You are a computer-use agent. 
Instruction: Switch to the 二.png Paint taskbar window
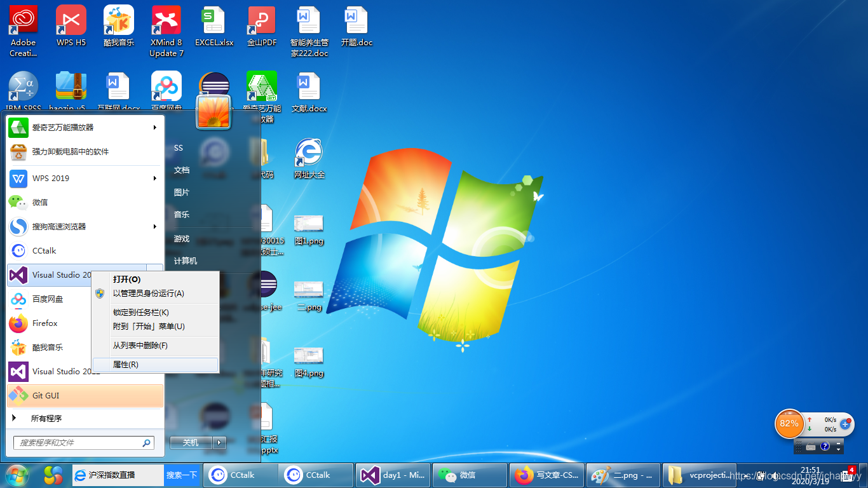point(623,475)
